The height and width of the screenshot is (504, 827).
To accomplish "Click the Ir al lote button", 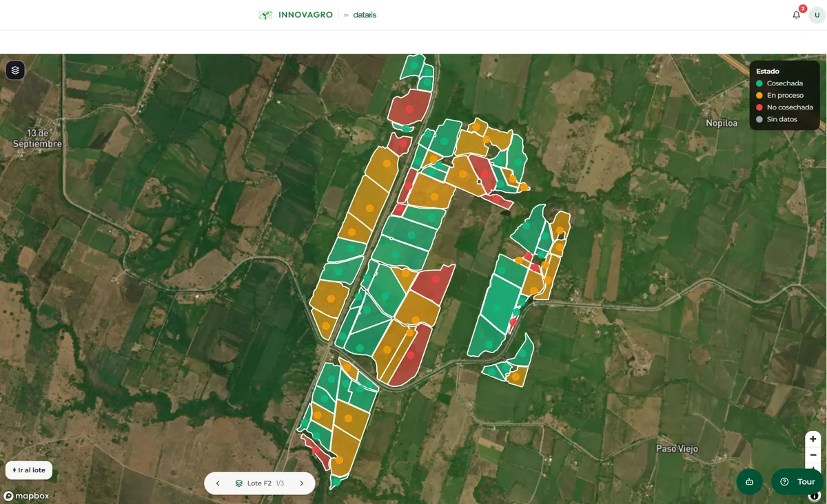I will 29,470.
